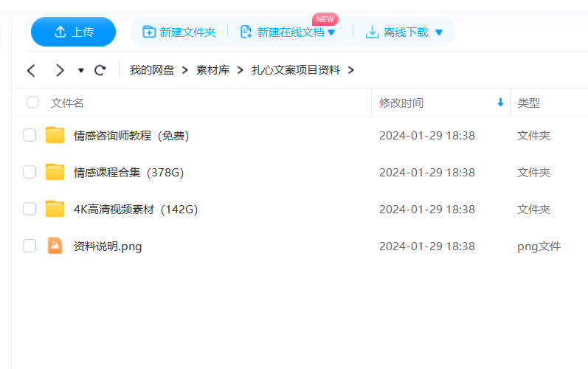Tick the checkbox for 4K高清视频素材 folder
This screenshot has height=369, width=588.
[x=30, y=209]
